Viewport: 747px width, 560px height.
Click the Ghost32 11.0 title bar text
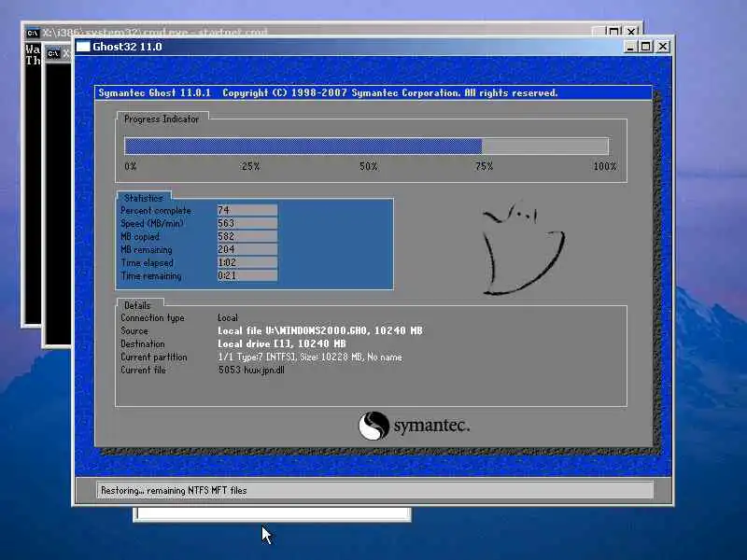point(127,47)
